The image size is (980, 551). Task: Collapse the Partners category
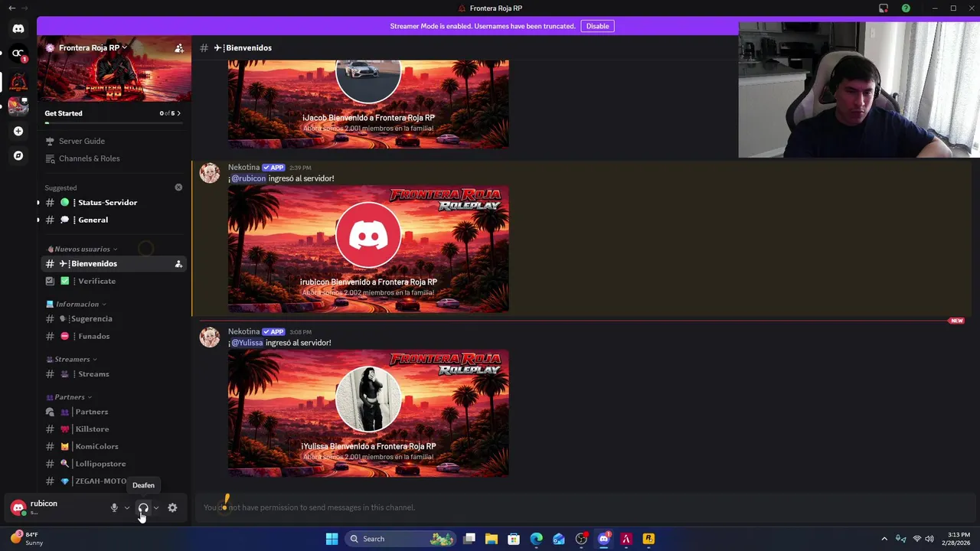[x=69, y=397]
